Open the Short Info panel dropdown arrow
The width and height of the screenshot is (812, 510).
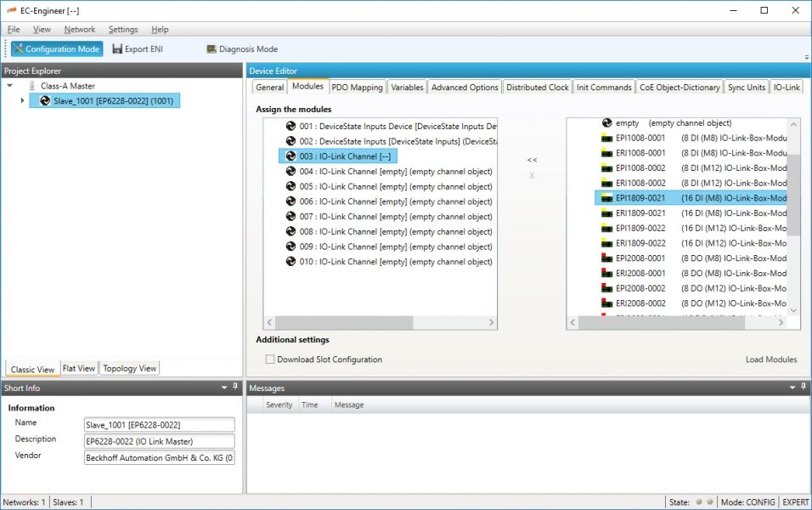223,387
